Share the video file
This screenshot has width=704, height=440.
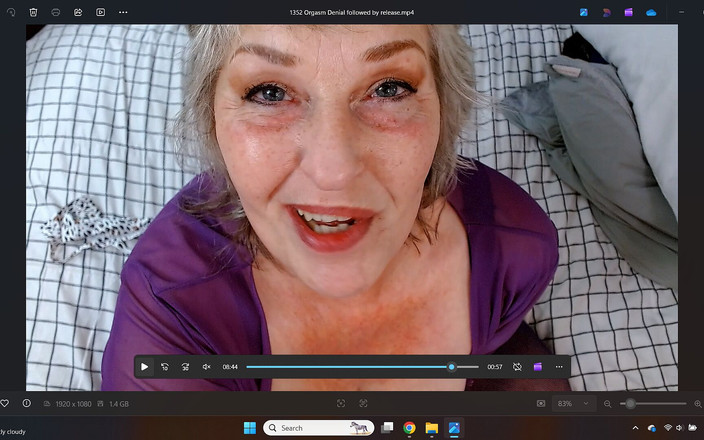(78, 12)
